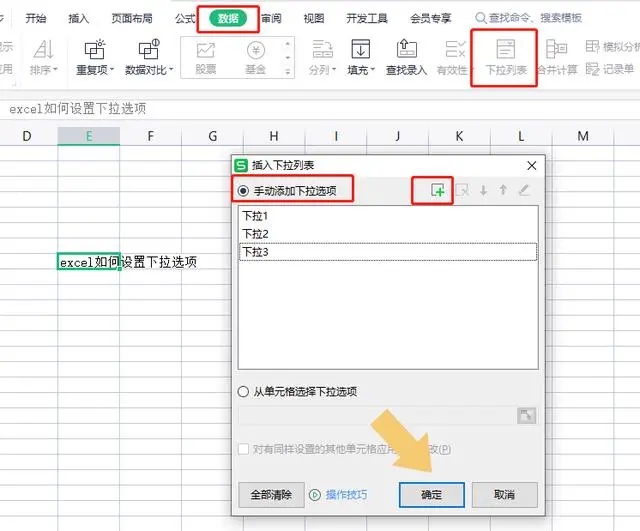This screenshot has width=640, height=531.
Task: Move option down with arrow icon
Action: coord(483,190)
